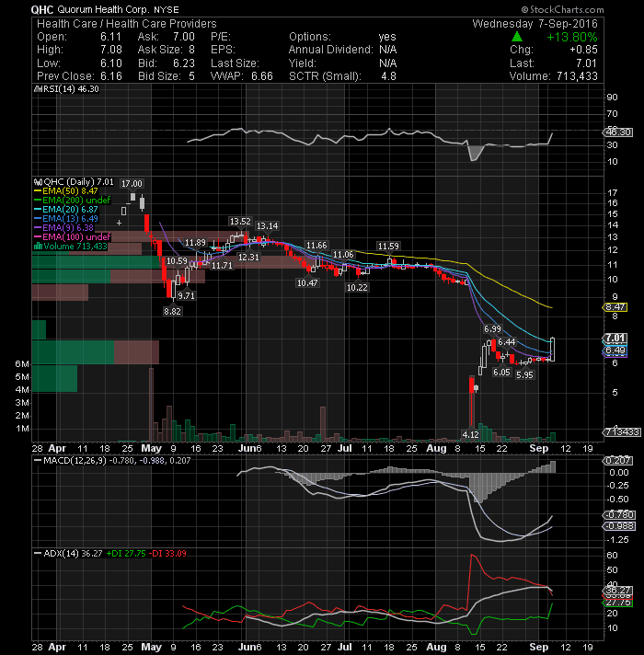Viewport: 644px width, 655px height.
Task: Click the 713433 volume axis tag
Action: click(621, 432)
